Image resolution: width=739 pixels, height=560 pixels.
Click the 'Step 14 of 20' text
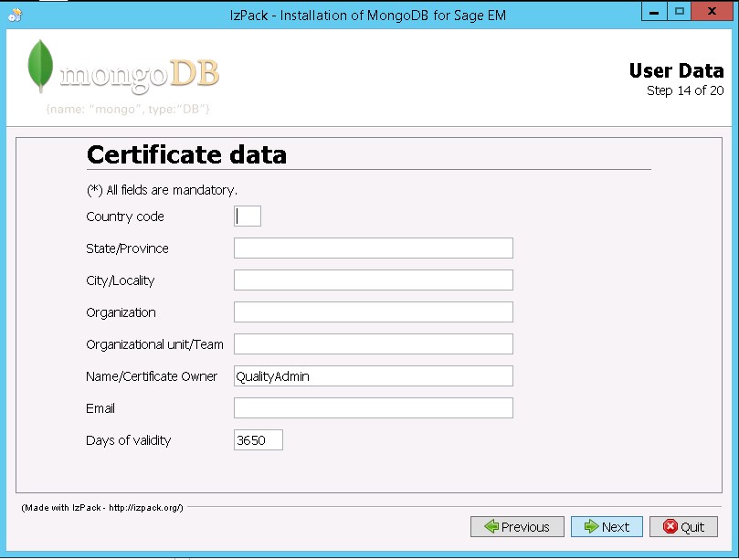pyautogui.click(x=685, y=90)
